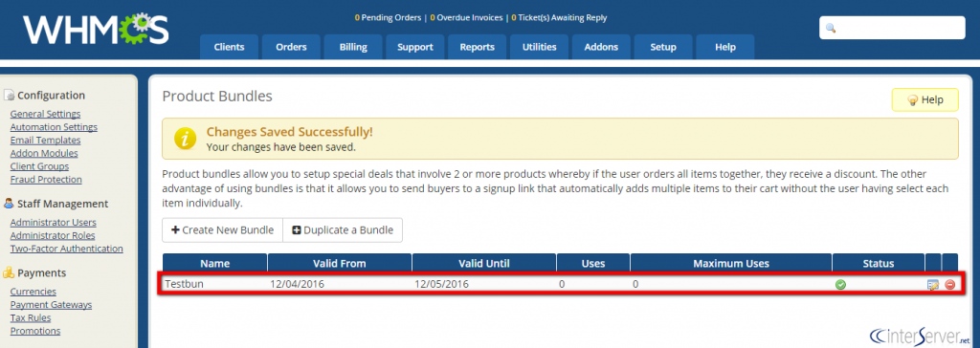Screen dimensions: 980x348
Task: Click the Create New Bundle button
Action: 222,229
